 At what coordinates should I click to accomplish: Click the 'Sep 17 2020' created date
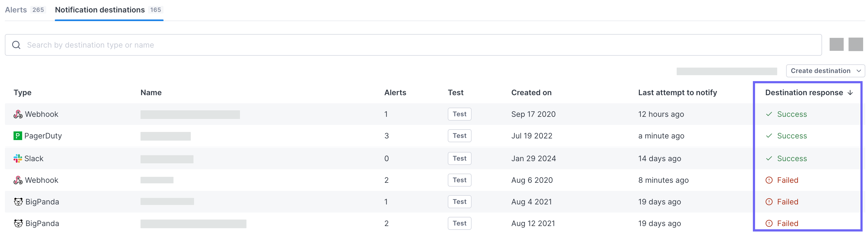tap(533, 114)
